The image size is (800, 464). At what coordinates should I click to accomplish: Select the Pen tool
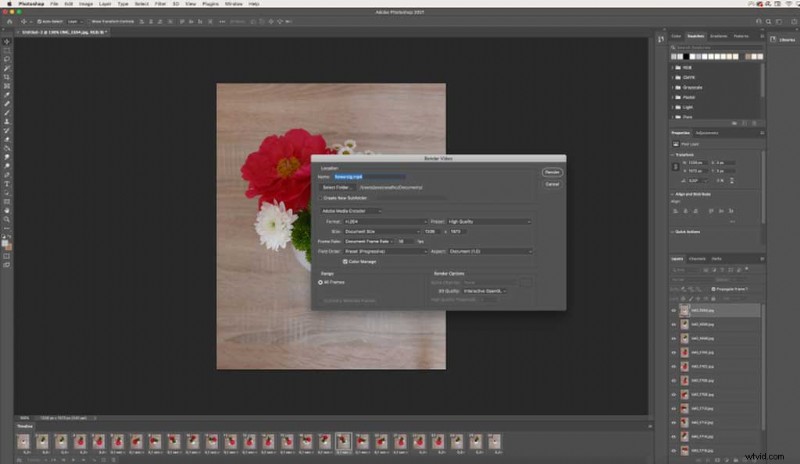[x=7, y=175]
